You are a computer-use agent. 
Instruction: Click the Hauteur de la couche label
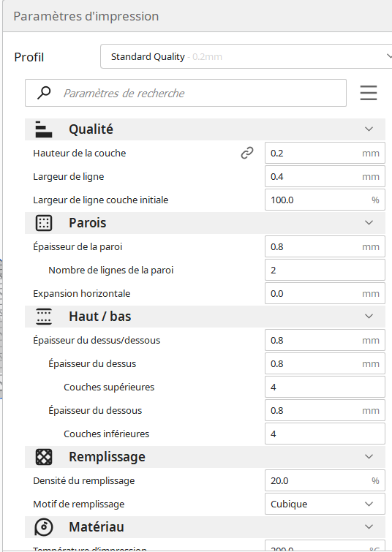tap(79, 153)
